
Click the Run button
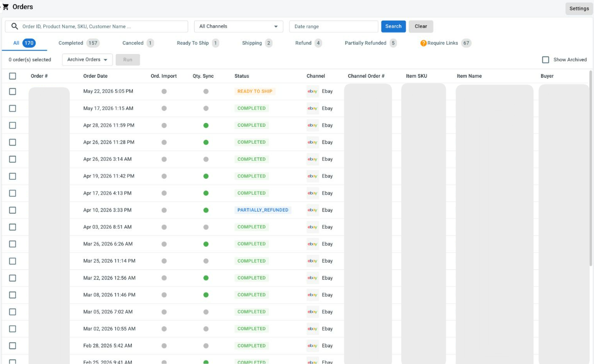[x=128, y=60]
